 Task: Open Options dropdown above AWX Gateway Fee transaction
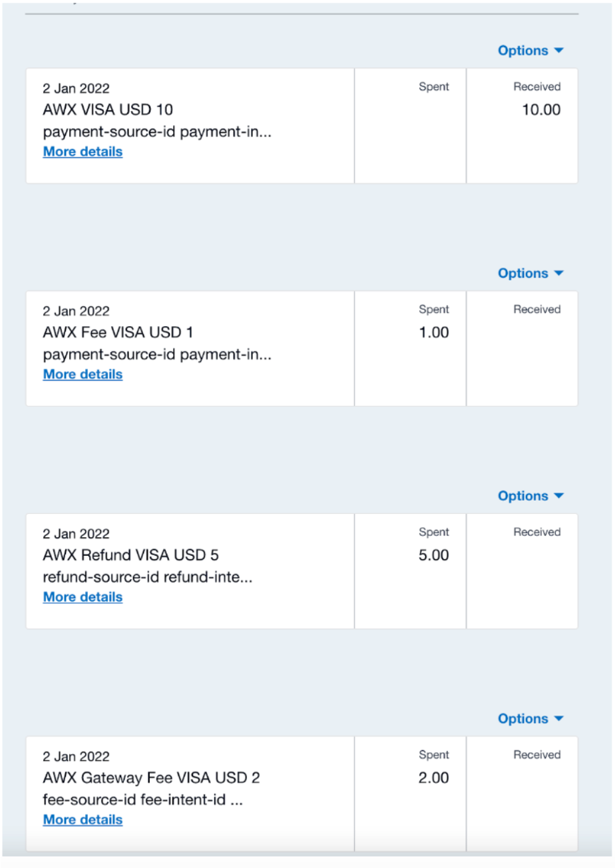coord(530,719)
